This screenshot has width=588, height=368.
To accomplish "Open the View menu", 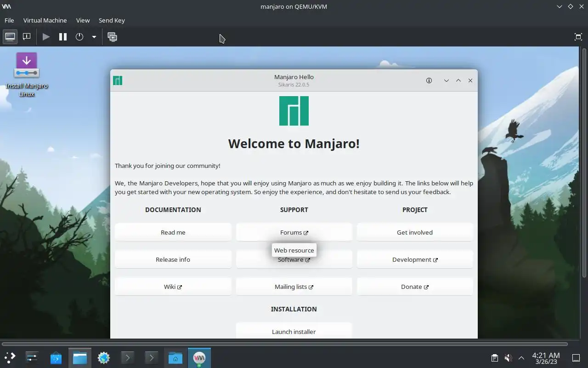I will pyautogui.click(x=83, y=20).
